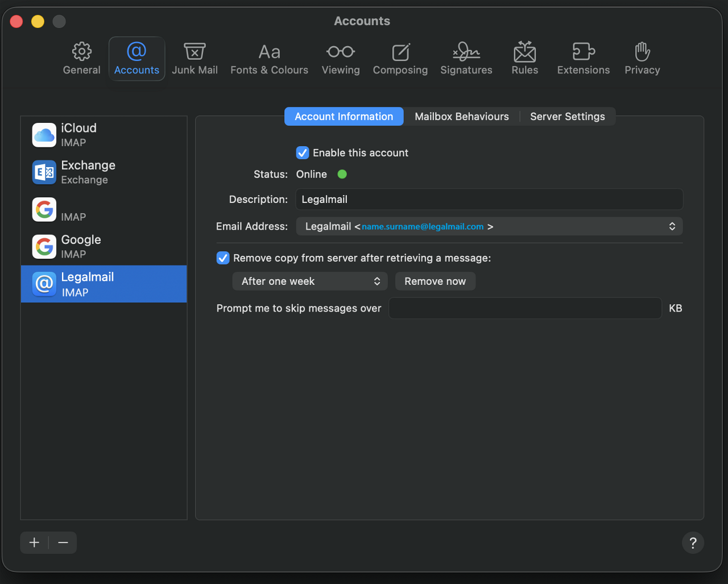Open Composing preferences
728x584 pixels.
pos(400,58)
